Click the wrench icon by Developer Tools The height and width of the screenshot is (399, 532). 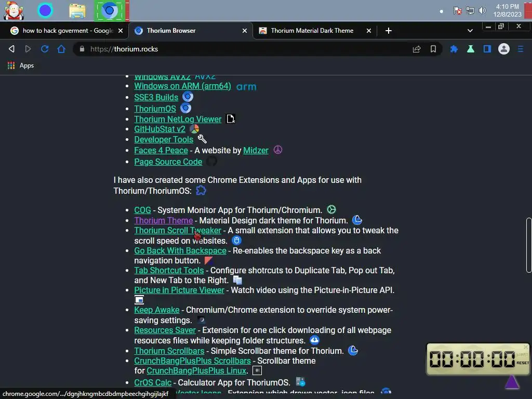[202, 139]
